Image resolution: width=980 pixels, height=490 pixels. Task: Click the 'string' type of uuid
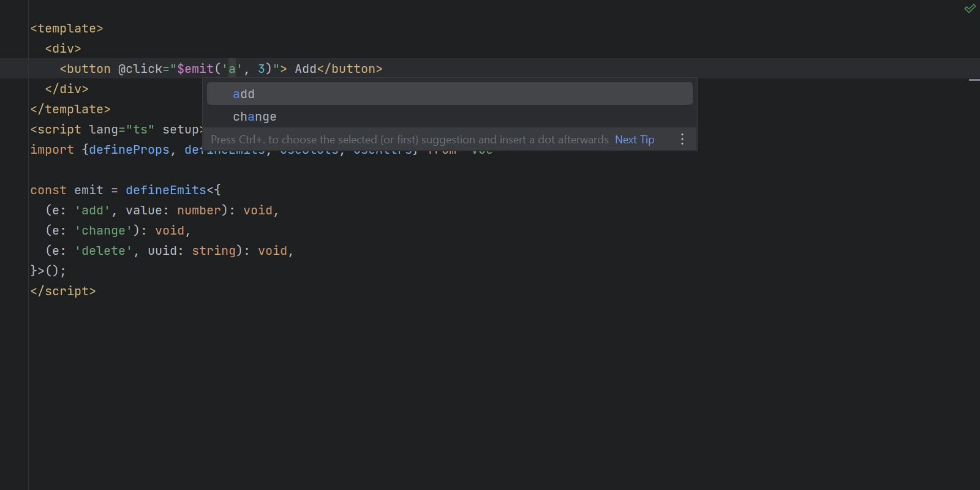pos(214,251)
